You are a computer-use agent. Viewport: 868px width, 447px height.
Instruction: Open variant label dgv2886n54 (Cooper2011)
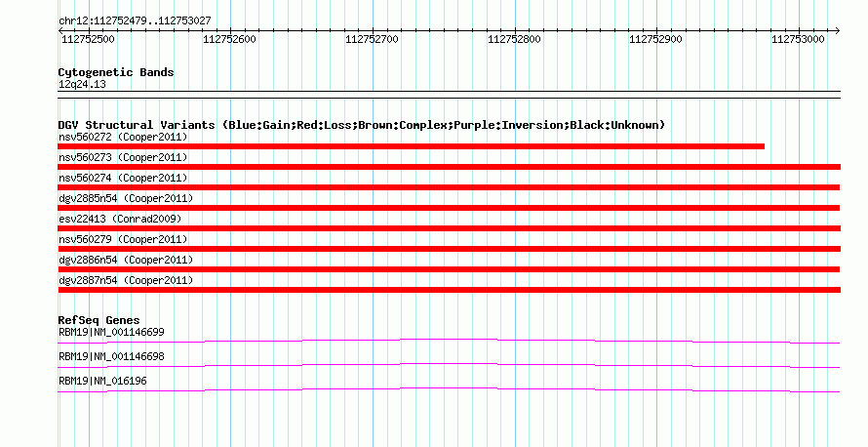(x=126, y=260)
